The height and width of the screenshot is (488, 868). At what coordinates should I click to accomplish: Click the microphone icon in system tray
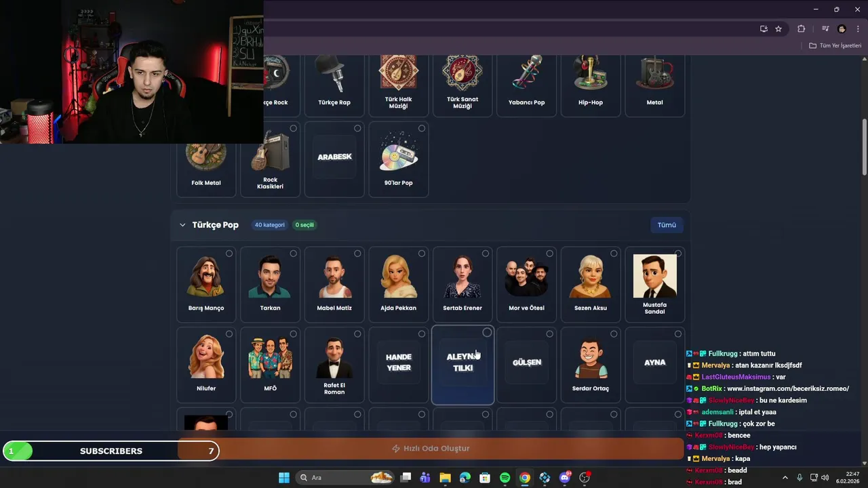coord(800,478)
